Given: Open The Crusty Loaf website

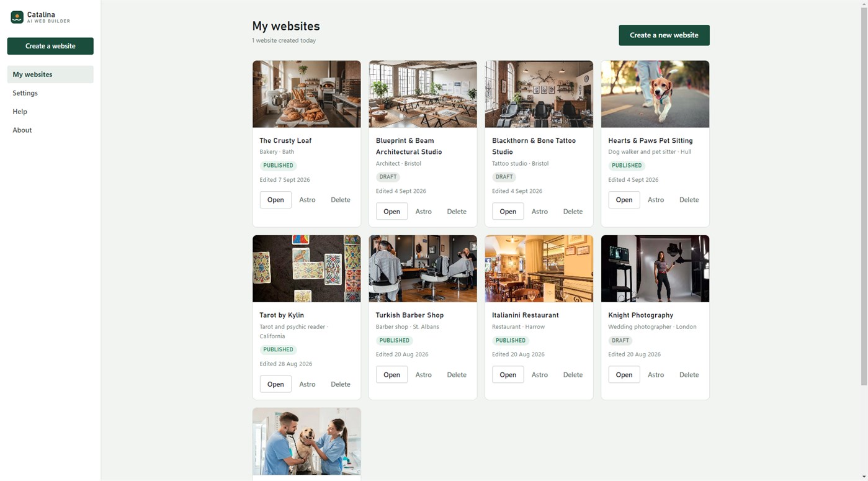Looking at the screenshot, I should [275, 200].
